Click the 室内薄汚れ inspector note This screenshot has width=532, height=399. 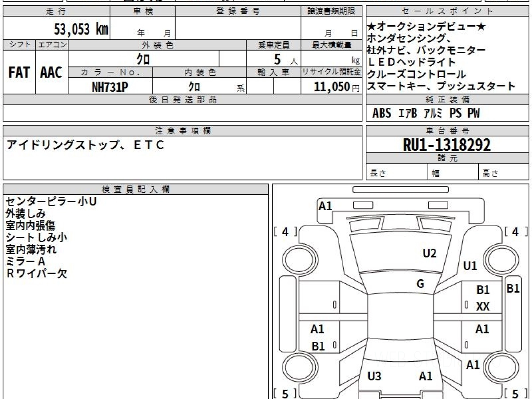click(x=31, y=250)
